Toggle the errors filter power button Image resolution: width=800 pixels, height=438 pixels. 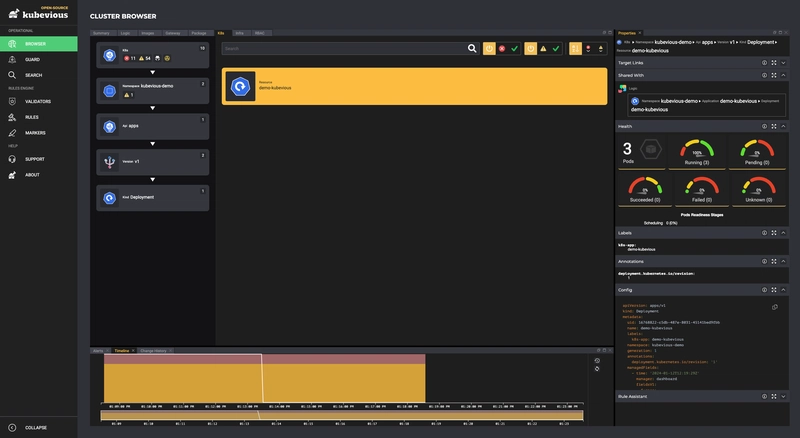[489, 48]
